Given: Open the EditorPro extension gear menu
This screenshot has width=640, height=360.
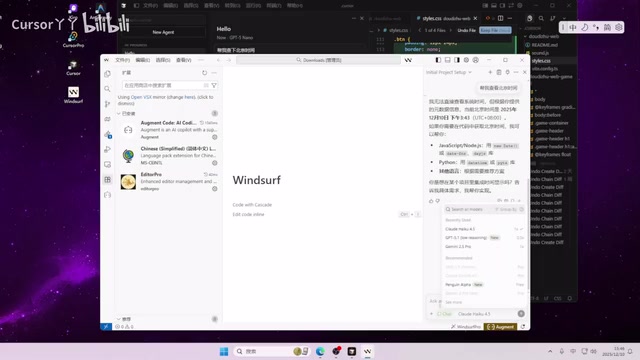Looking at the screenshot, I should (x=215, y=189).
